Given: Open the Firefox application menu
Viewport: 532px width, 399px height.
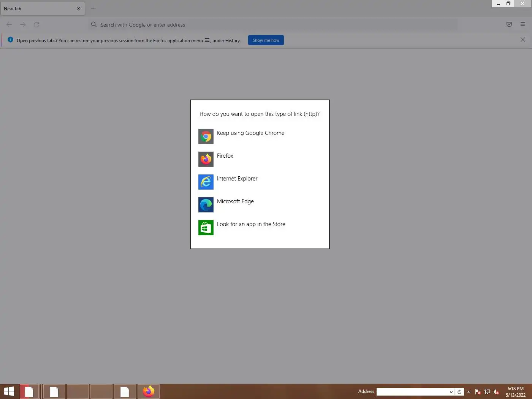Looking at the screenshot, I should [523, 25].
